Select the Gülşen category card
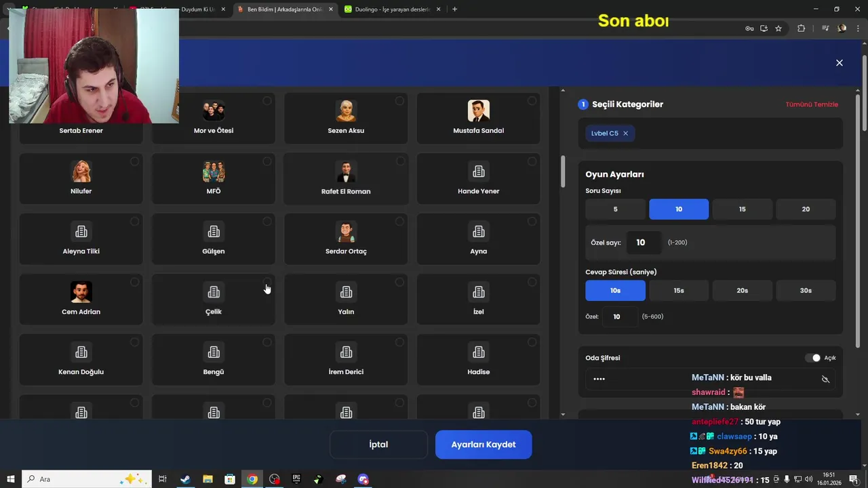 tap(214, 239)
